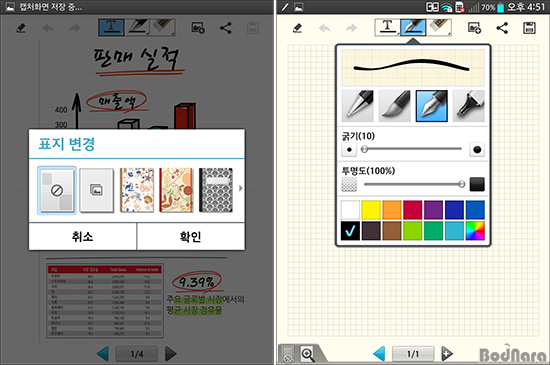Select the edit pencil icon in right notebook toolbar
Screen dimensions: 550x365
(297, 28)
